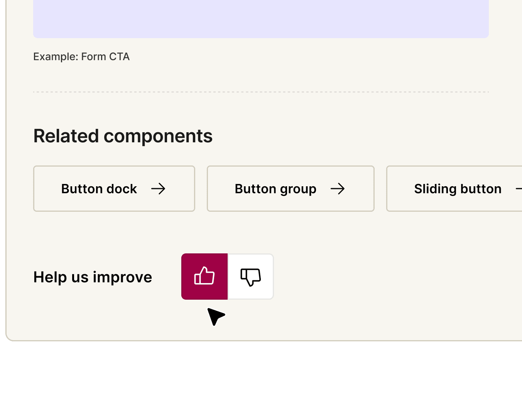Screen dimensions: 522x420
Task: Click the word components in the heading
Action: [158, 136]
